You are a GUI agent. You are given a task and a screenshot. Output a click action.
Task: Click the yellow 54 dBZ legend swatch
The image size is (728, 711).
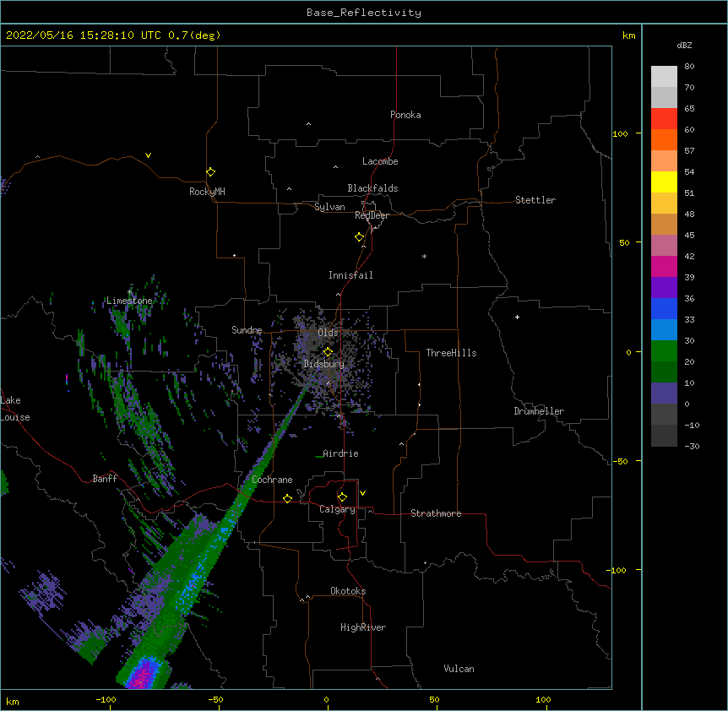pos(664,182)
